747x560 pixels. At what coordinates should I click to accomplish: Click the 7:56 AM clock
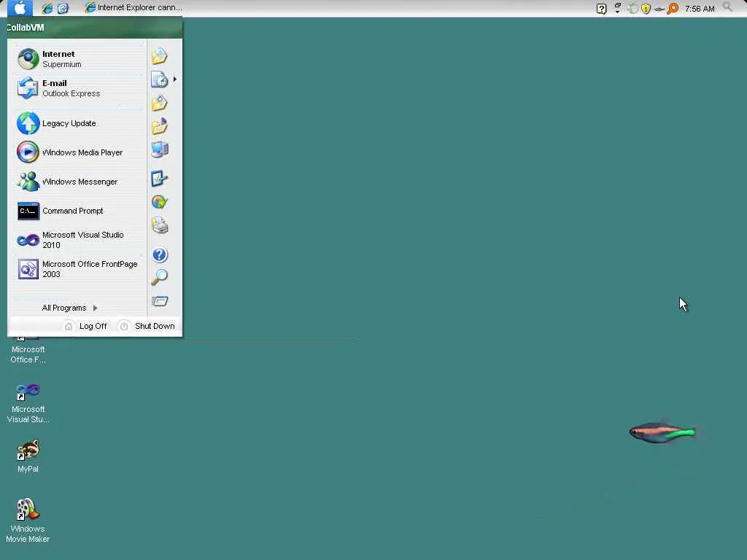(x=700, y=9)
